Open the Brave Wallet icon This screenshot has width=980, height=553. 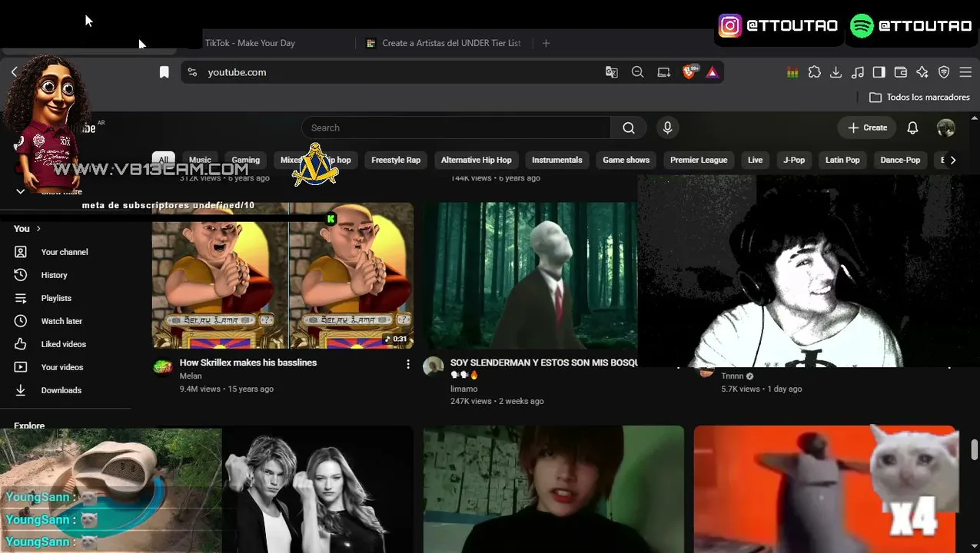(901, 72)
